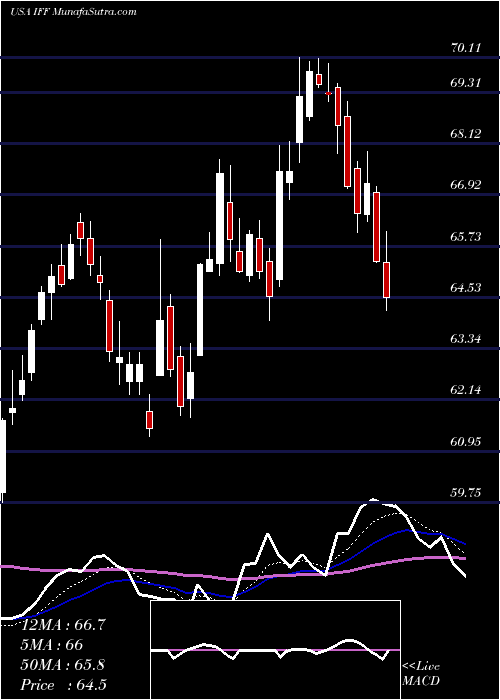This screenshot has height=700, width=500.
Task: Click the 68.12 price axis label
Action: click(x=465, y=133)
